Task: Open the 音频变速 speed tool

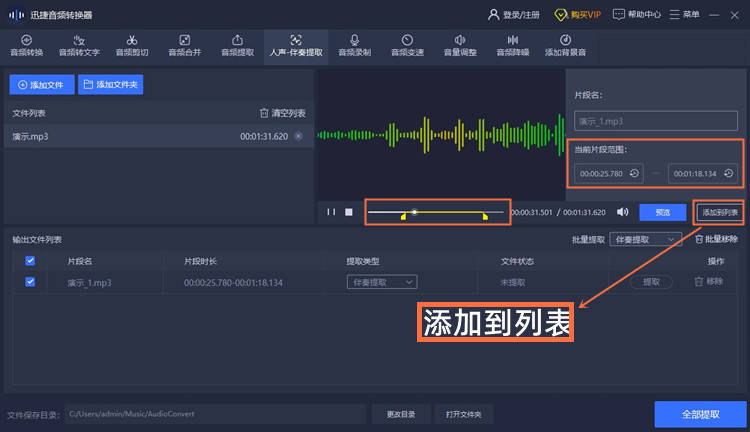Action: [x=407, y=46]
